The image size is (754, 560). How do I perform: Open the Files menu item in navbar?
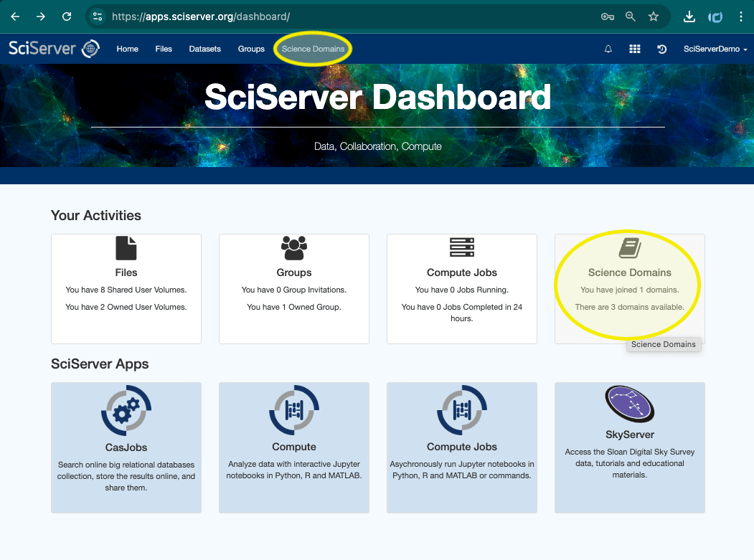pos(164,49)
